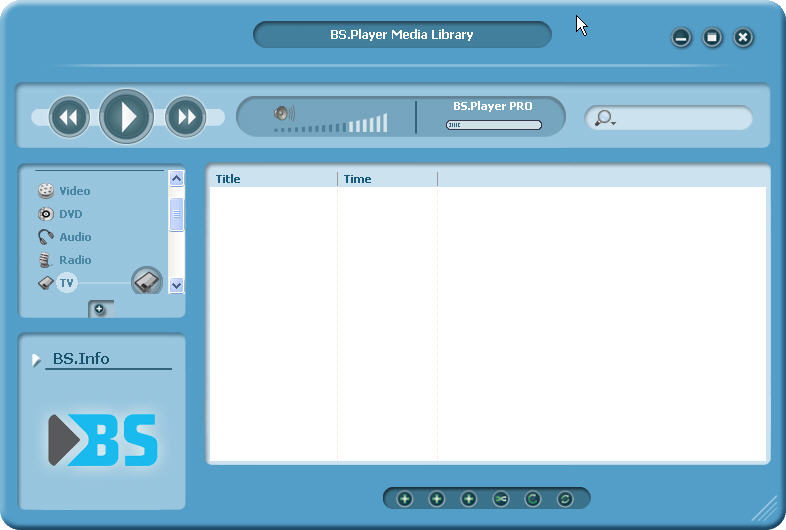Screen dimensions: 786x530
Task: Click the rightmost refresh icon at bottom
Action: click(x=564, y=498)
